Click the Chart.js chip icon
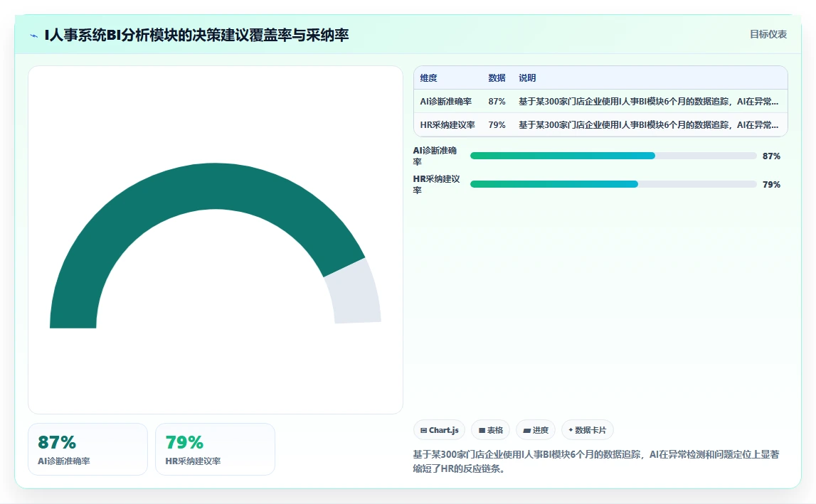This screenshot has height=504, width=816. tap(423, 431)
